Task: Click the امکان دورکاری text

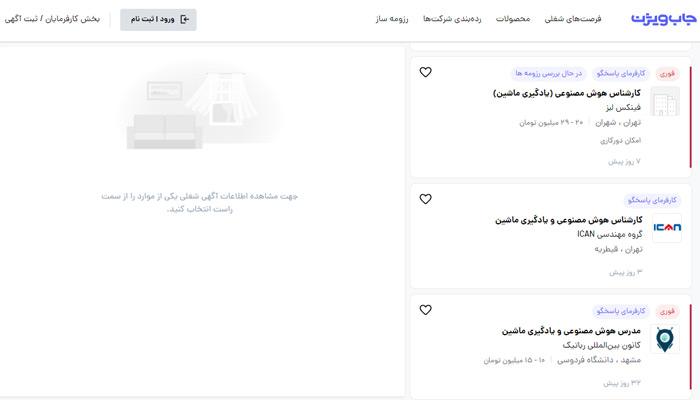Action: pyautogui.click(x=620, y=141)
